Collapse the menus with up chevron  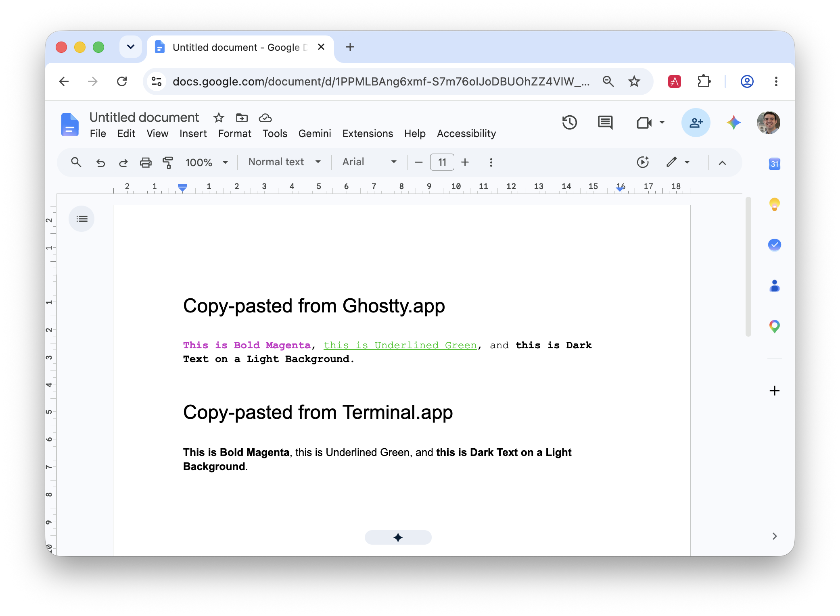(x=722, y=162)
